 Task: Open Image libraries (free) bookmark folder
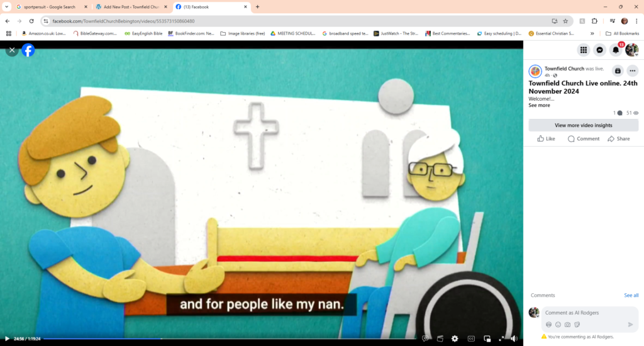pos(243,34)
